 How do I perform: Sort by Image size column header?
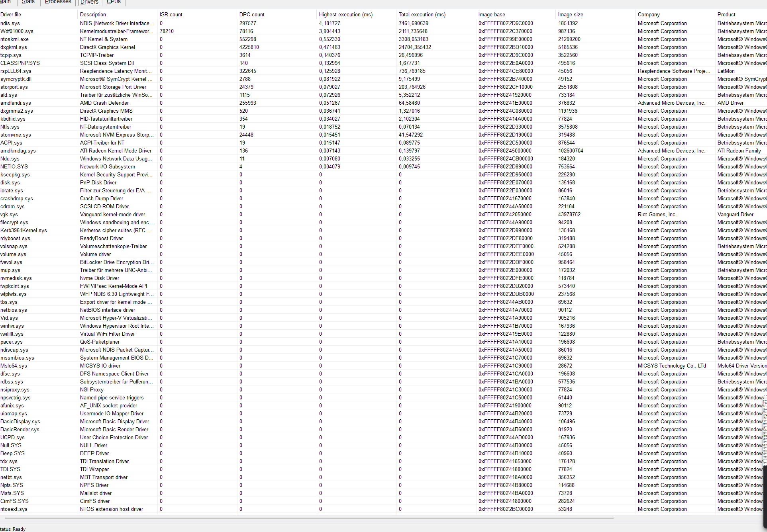(x=571, y=14)
